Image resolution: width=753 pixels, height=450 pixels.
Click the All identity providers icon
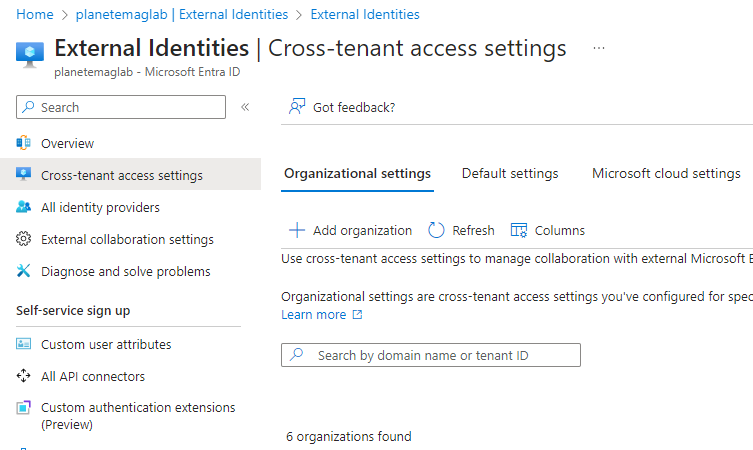point(24,207)
